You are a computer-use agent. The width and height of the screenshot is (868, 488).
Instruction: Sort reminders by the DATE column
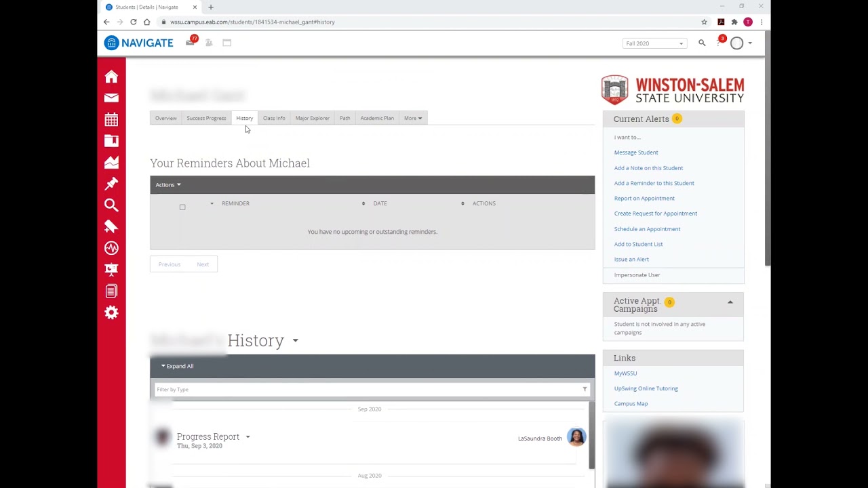tap(380, 203)
